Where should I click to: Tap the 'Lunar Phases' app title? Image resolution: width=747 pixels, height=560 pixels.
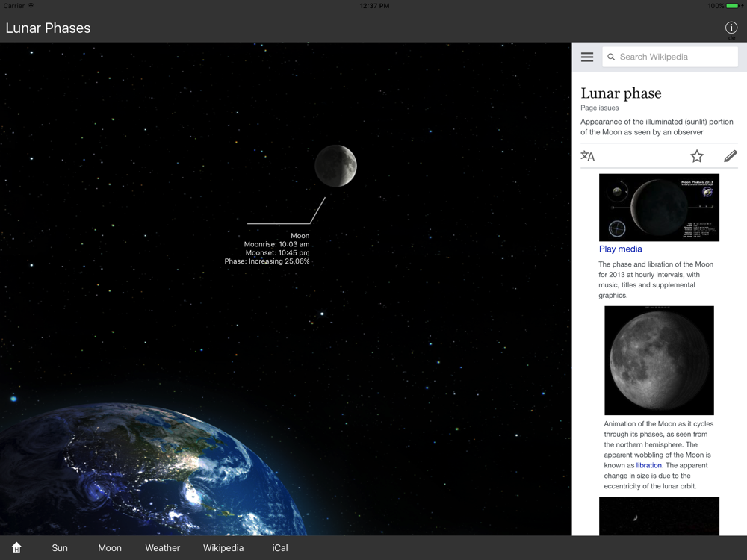(x=48, y=28)
